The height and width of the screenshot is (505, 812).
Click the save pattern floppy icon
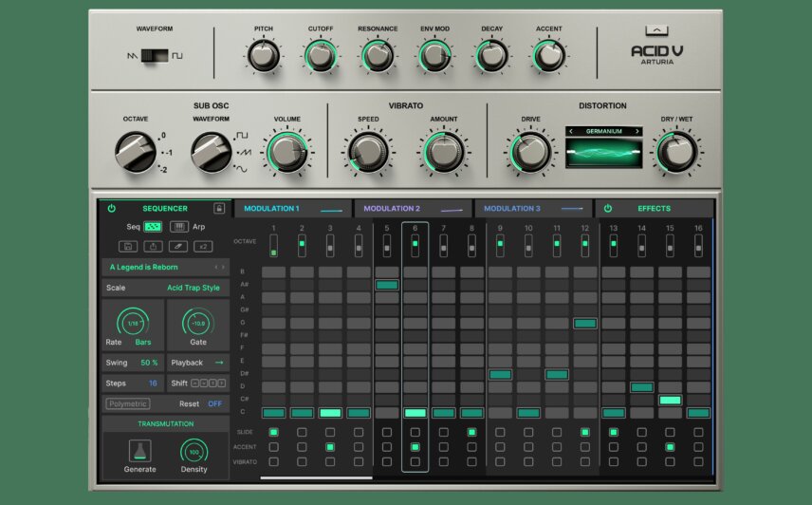(128, 247)
